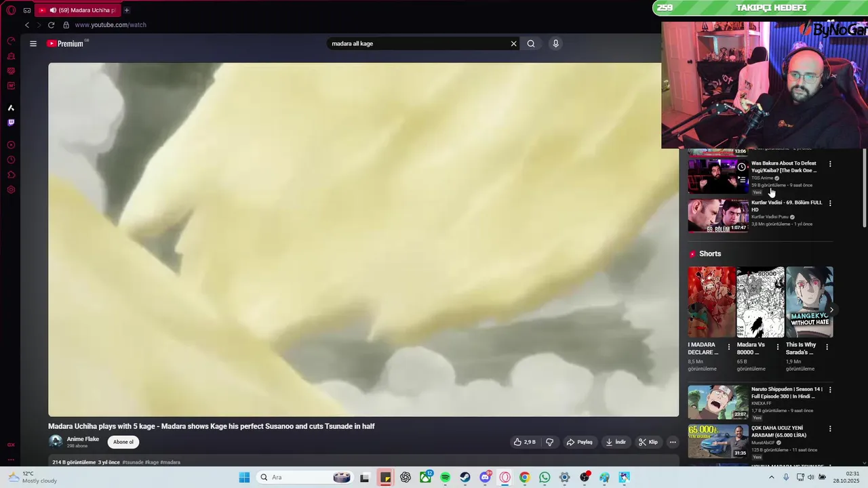Open the taskbar volume icon
Viewport: 868px width, 488px height.
pyautogui.click(x=812, y=477)
